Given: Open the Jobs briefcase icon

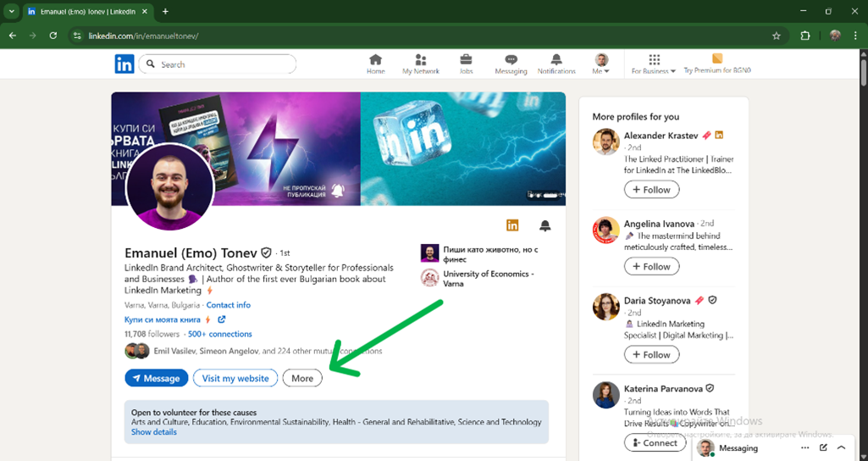Looking at the screenshot, I should [466, 61].
